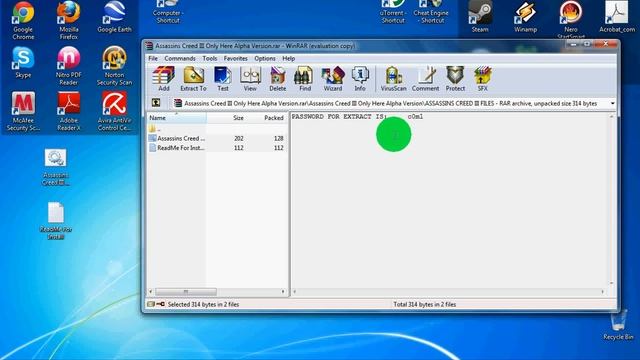Run VirusScan on the archive
The height and width of the screenshot is (360, 640).
[x=393, y=79]
